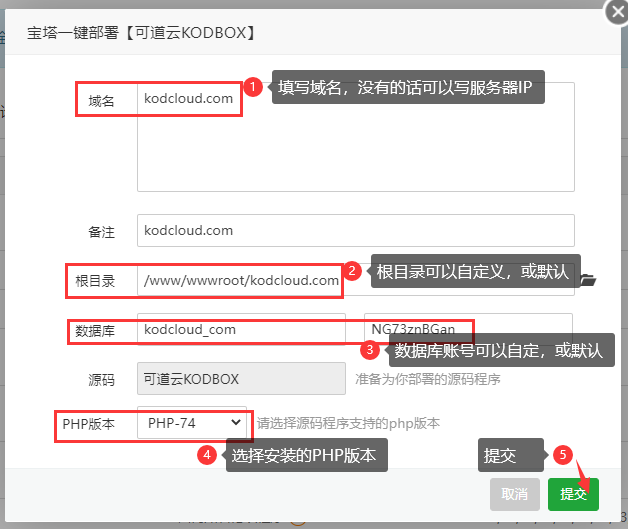628x529 pixels.
Task: Click the red number 2 badge
Action: pyautogui.click(x=352, y=270)
